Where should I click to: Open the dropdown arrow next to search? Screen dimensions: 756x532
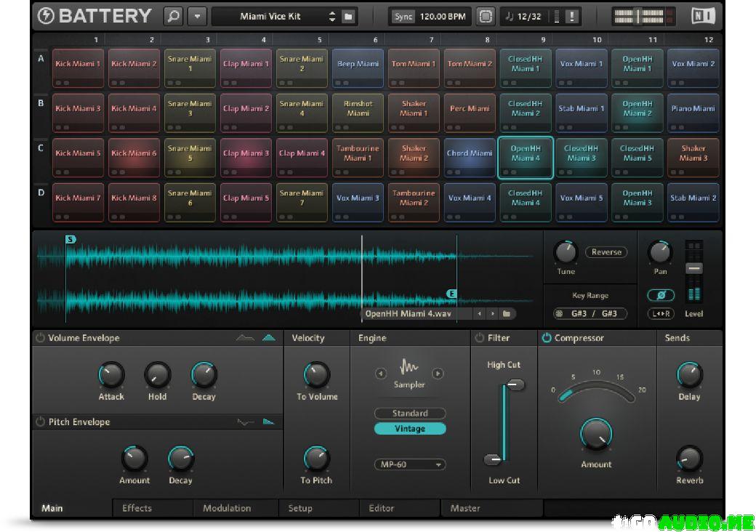click(197, 17)
